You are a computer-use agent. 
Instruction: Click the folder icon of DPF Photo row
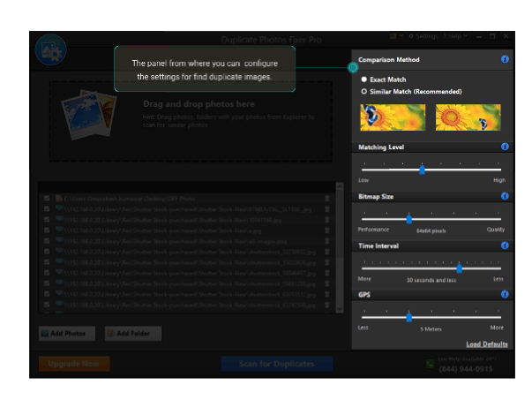pos(59,199)
